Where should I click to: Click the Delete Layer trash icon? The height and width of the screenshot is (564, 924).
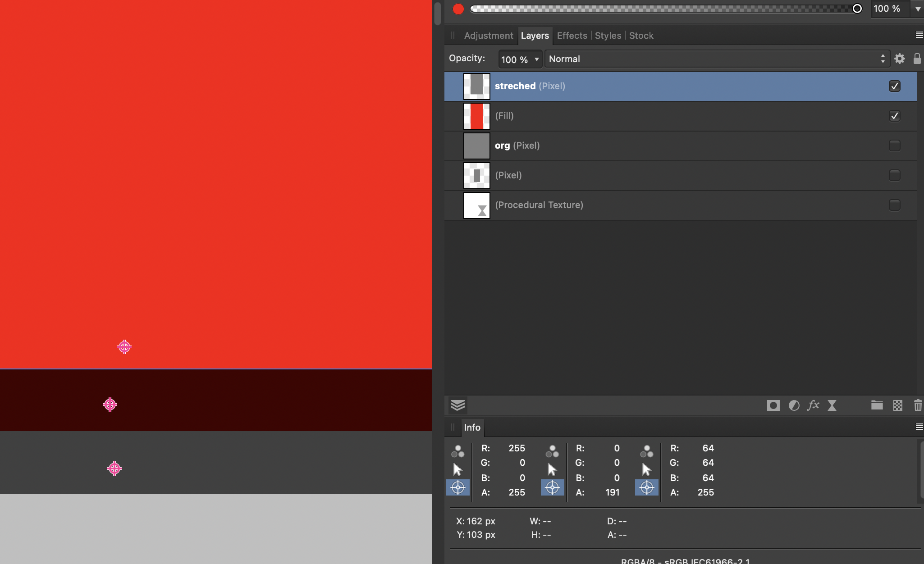coord(918,405)
